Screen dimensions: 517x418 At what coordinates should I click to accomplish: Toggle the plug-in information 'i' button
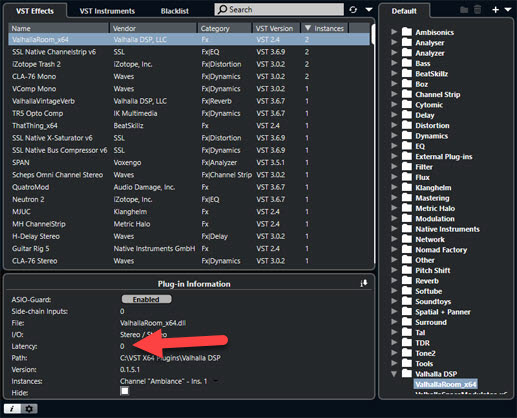[x=12, y=408]
